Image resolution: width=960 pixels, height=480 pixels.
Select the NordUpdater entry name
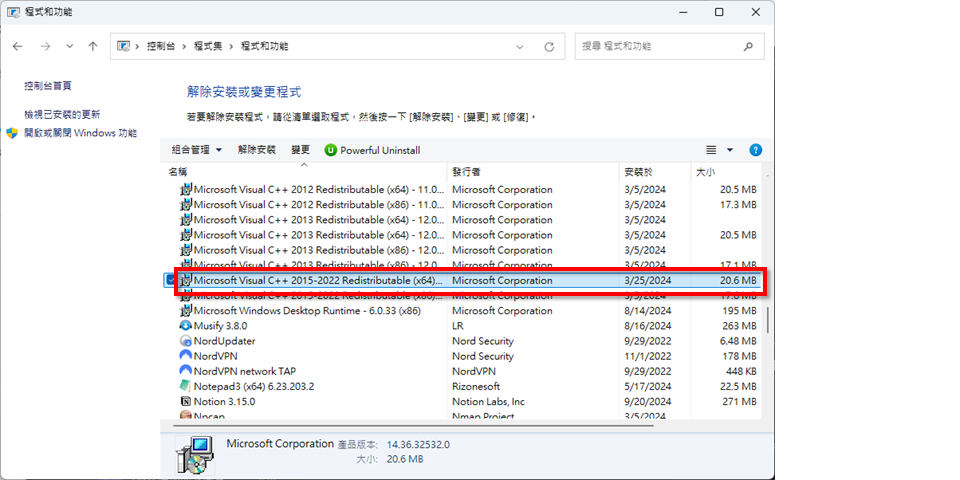click(224, 341)
